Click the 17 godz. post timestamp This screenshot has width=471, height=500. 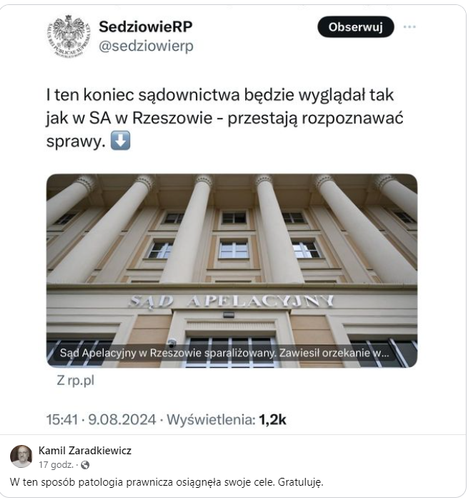(56, 465)
